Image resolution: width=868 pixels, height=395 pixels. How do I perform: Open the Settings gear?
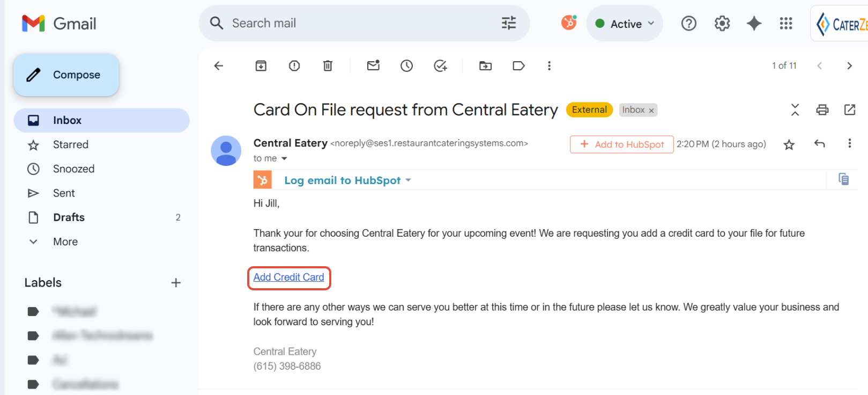point(722,24)
